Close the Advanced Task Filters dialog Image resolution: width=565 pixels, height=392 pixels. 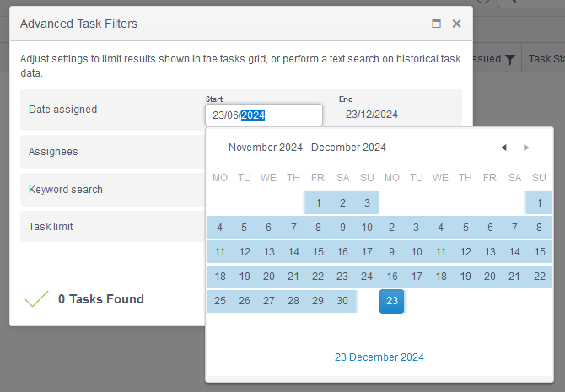pyautogui.click(x=457, y=24)
